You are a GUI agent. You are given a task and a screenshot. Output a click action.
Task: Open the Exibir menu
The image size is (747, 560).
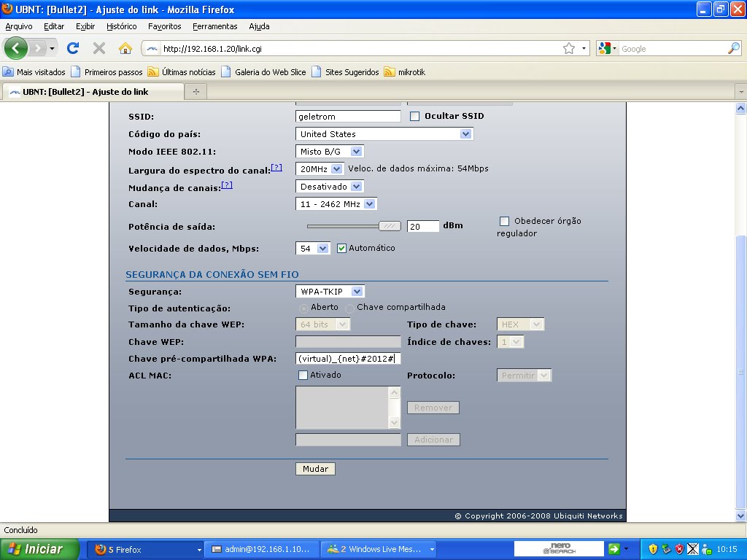pos(85,26)
